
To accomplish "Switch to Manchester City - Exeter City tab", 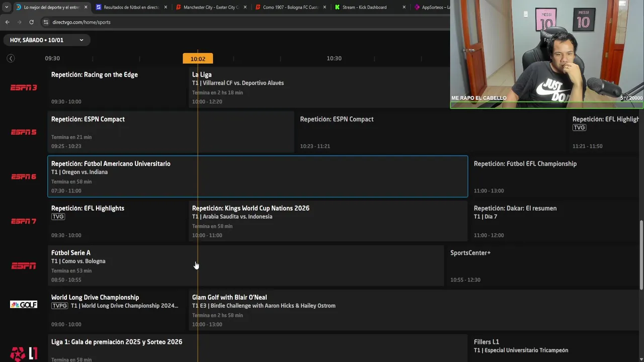I will (211, 7).
